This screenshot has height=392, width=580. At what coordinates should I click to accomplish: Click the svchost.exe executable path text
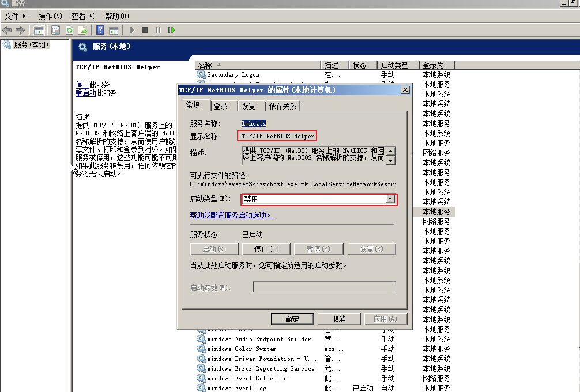293,184
